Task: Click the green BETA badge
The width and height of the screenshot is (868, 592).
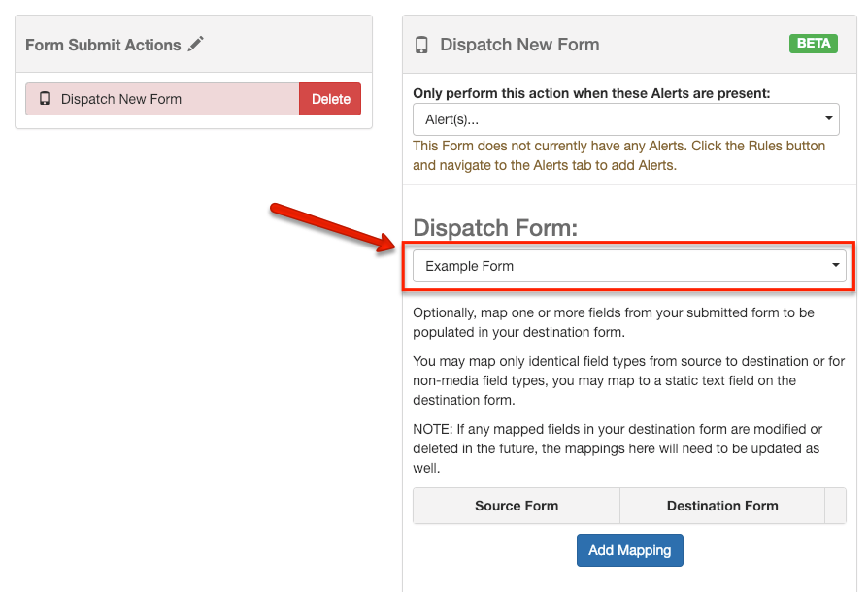Action: (813, 44)
